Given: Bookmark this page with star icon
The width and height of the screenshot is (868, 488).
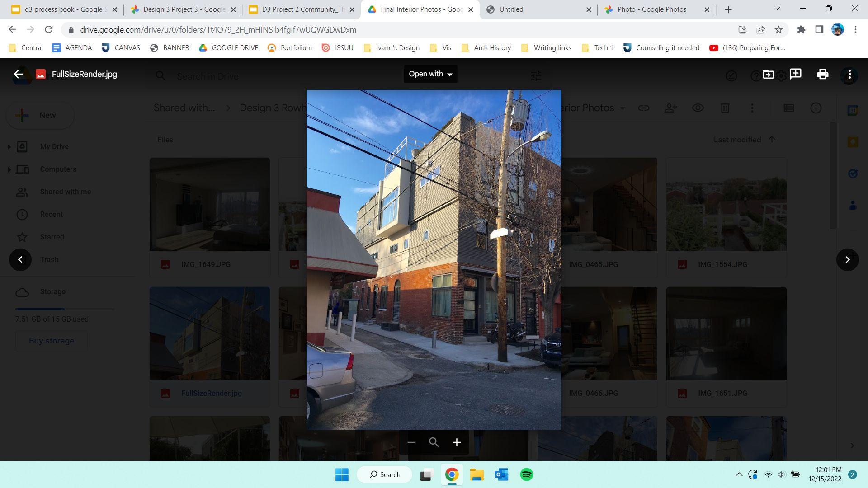Looking at the screenshot, I should [778, 30].
